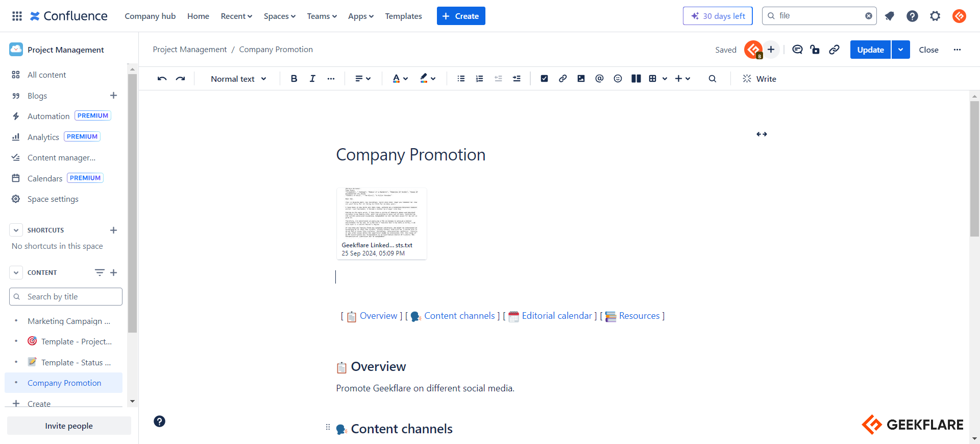Image resolution: width=980 pixels, height=444 pixels.
Task: Click the Undo arrow in editor toolbar
Action: coord(162,79)
